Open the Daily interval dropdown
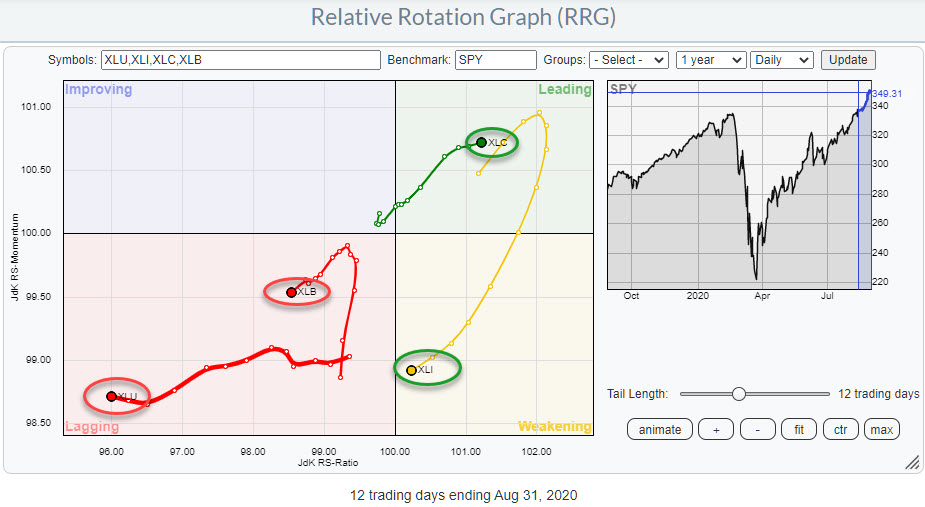This screenshot has height=507, width=925. tap(781, 60)
